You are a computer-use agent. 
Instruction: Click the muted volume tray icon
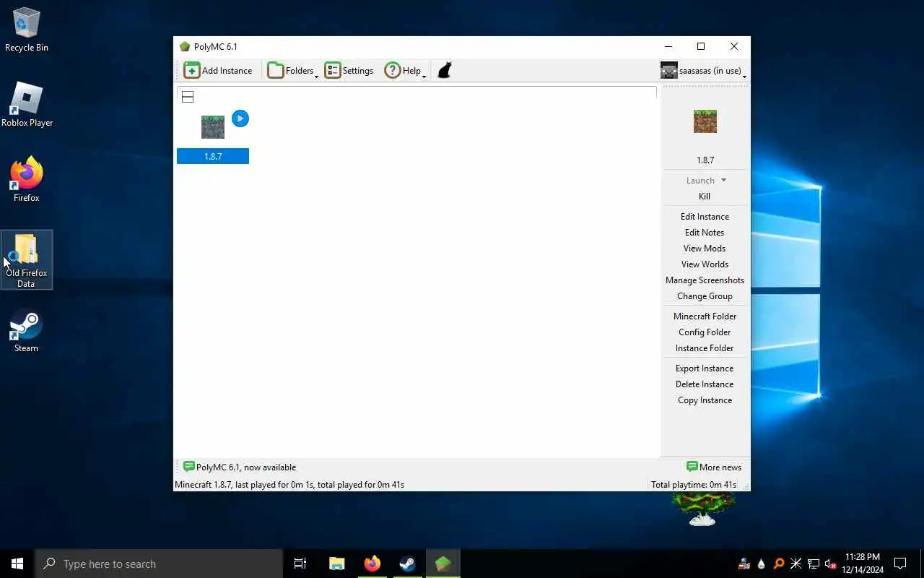(x=831, y=564)
